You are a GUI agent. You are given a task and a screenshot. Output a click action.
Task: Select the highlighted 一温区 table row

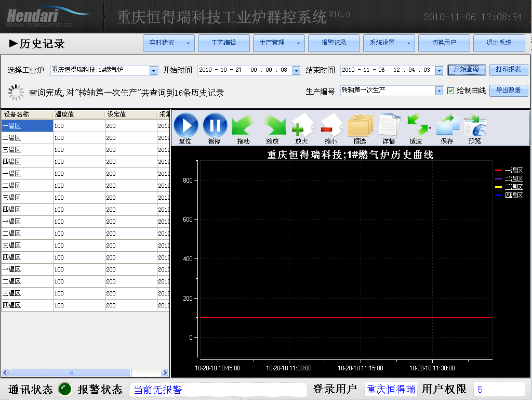27,126
